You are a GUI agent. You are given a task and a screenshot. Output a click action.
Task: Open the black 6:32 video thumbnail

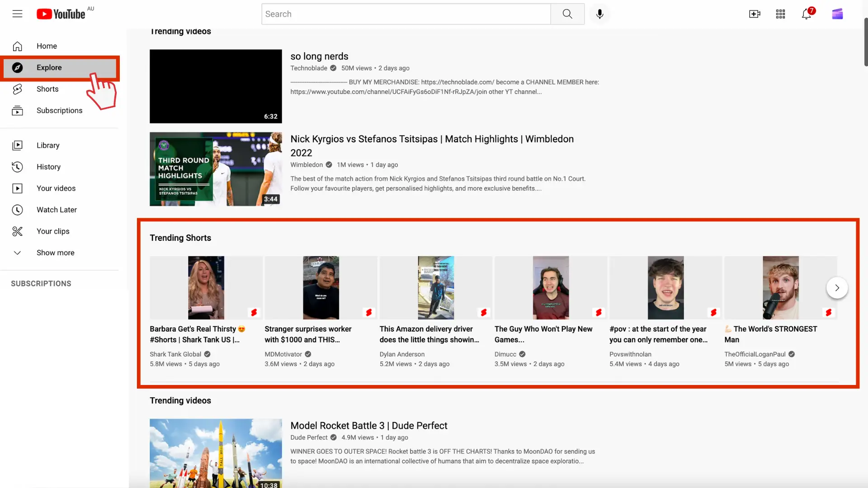[216, 86]
